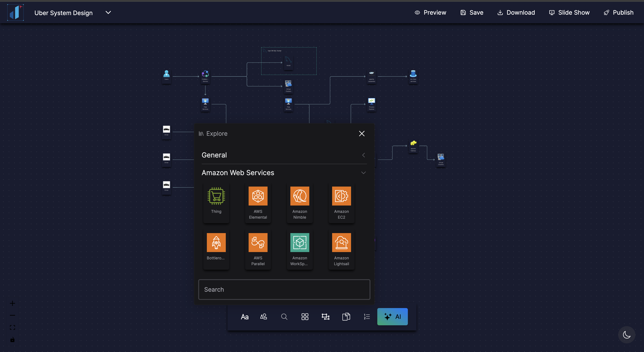Toggle fit-to-screen view icon
Screen dimensions: 644x352
coord(12,327)
